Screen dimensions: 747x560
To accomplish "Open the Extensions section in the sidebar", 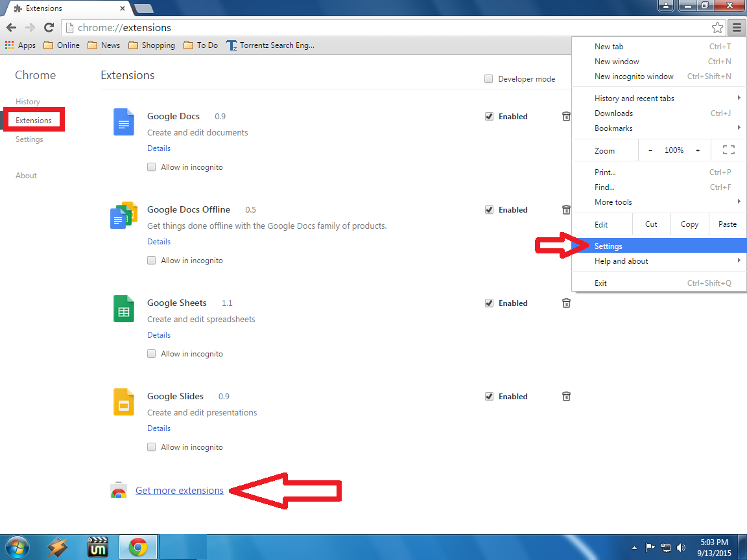I will click(34, 120).
